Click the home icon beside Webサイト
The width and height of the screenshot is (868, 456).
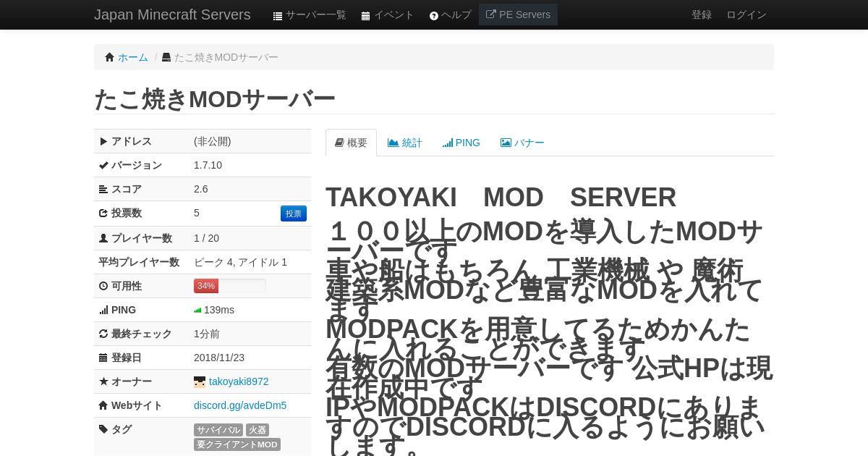pos(103,405)
